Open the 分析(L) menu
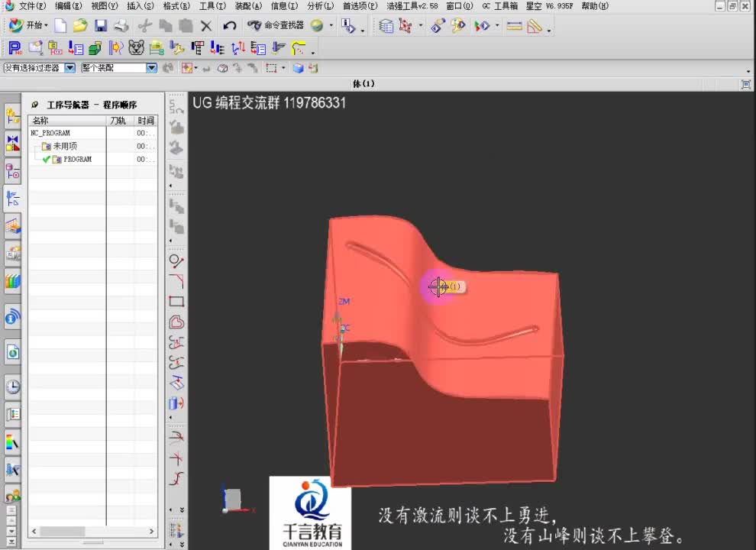The width and height of the screenshot is (756, 550). coord(320,6)
